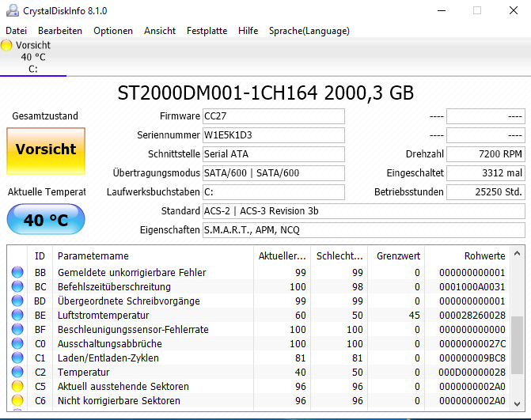
Task: Select the 'Temperatur' parameter name in C2 row
Action: (83, 372)
